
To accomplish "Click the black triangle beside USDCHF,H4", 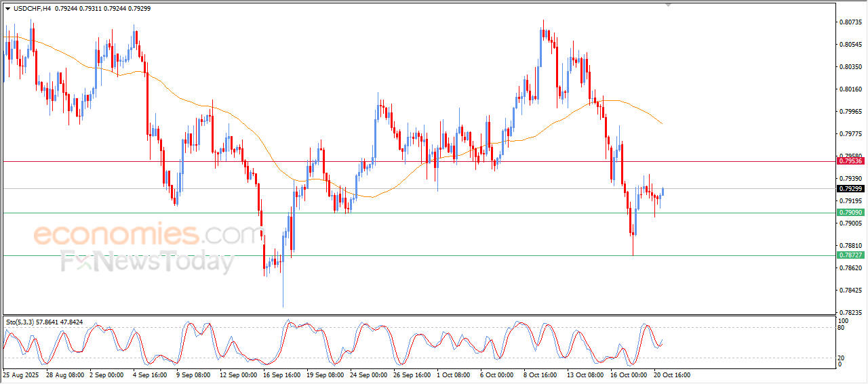I will click(x=7, y=8).
